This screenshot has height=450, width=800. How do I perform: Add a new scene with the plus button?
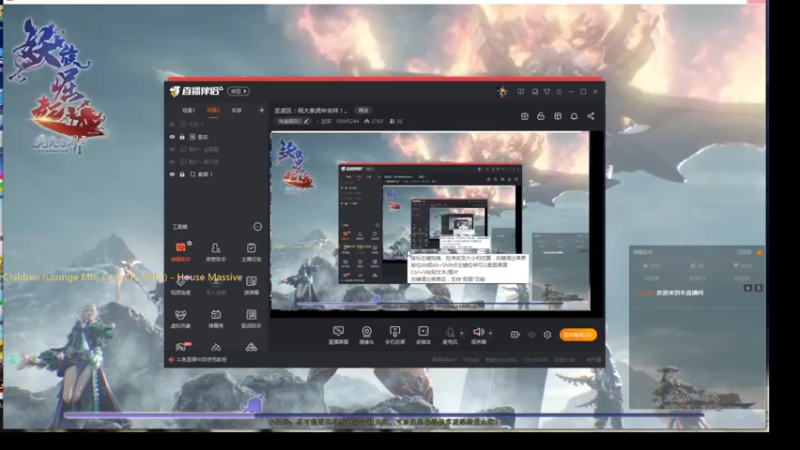pos(262,110)
